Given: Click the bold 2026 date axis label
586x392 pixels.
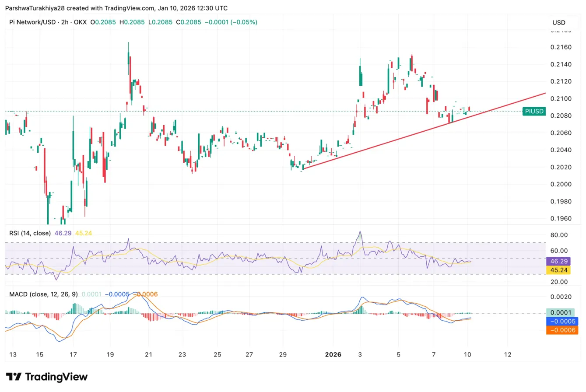Looking at the screenshot, I should pos(333,355).
